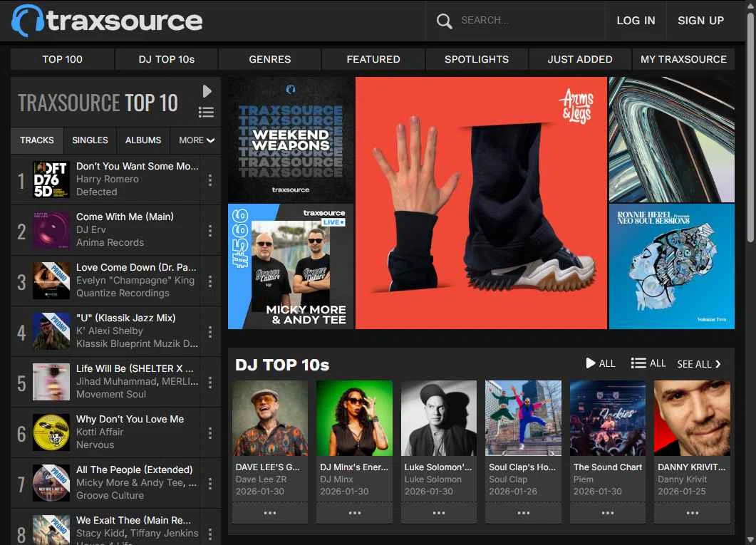Open more options under DJ Minx's chart
The height and width of the screenshot is (545, 756).
354,513
